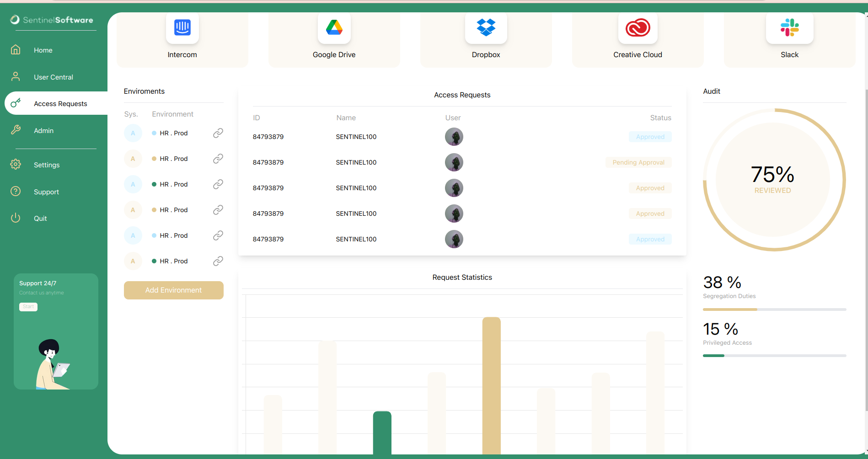
Task: Click the Access Requests key icon
Action: click(16, 103)
